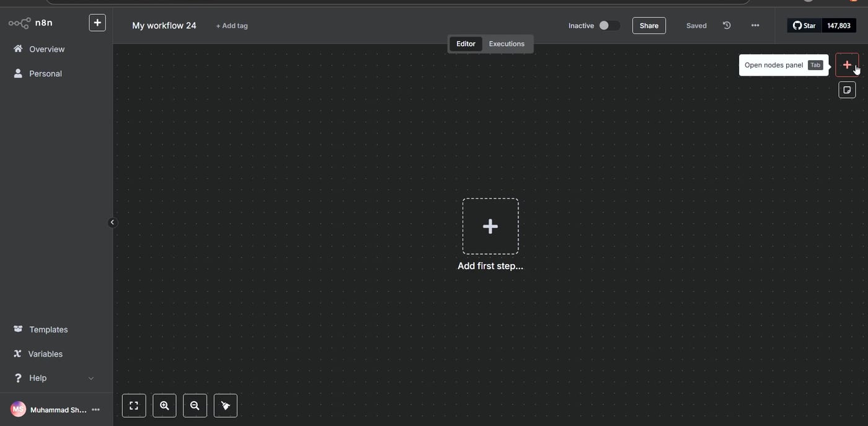Open Templates from the sidebar

tap(48, 329)
